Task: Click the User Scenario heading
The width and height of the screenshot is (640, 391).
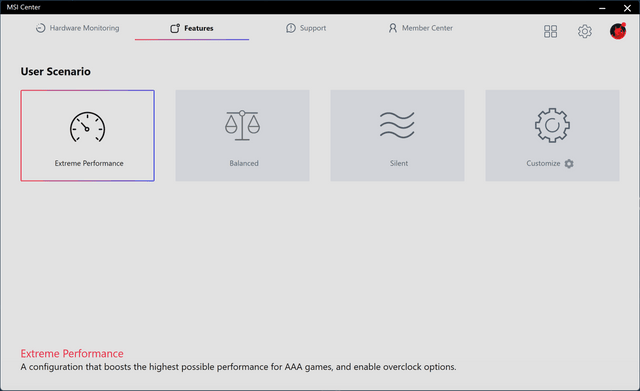Action: point(56,71)
